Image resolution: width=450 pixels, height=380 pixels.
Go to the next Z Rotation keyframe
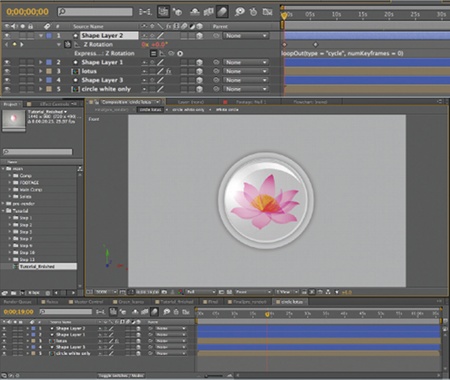pos(22,44)
